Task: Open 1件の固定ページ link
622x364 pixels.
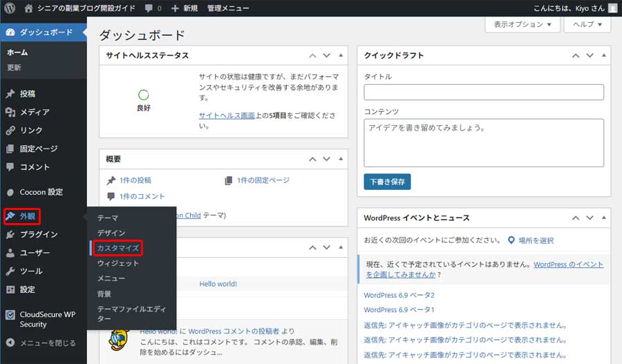Action: [263, 180]
